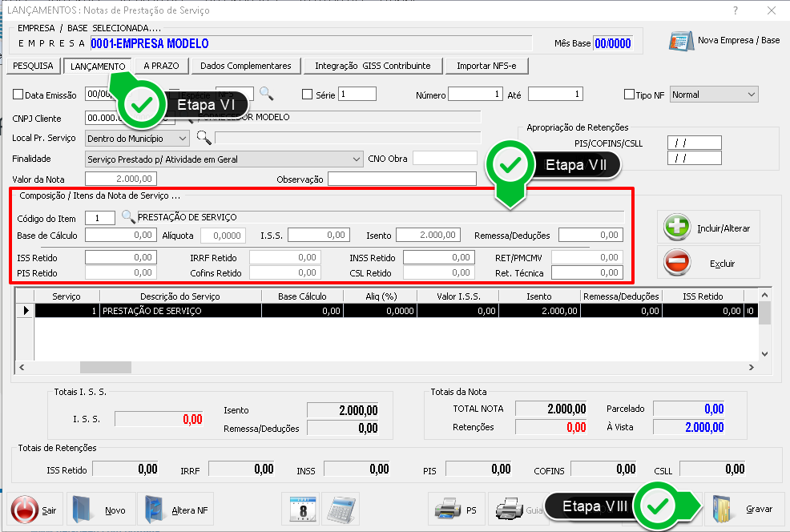
Task: Open the Finalidade dropdown list
Action: (356, 159)
